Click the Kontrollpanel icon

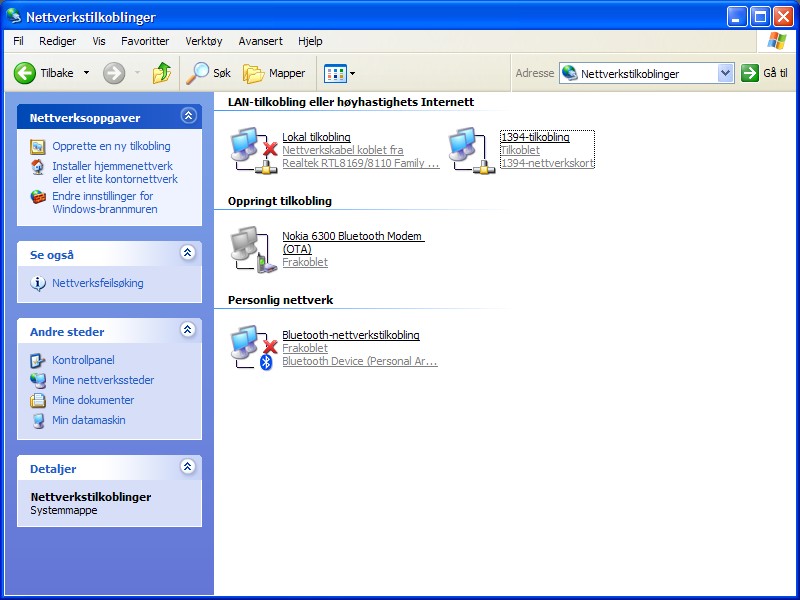click(x=38, y=360)
